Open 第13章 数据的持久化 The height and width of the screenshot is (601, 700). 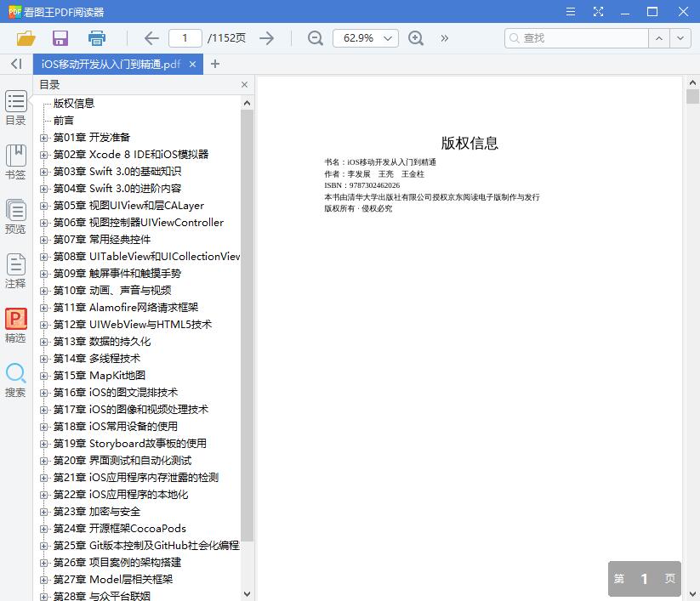pyautogui.click(x=102, y=342)
